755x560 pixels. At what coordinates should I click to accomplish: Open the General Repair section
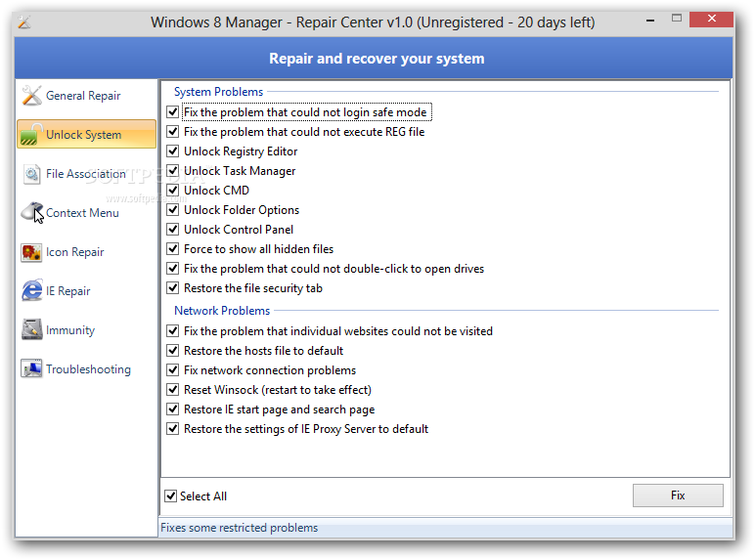tap(83, 96)
